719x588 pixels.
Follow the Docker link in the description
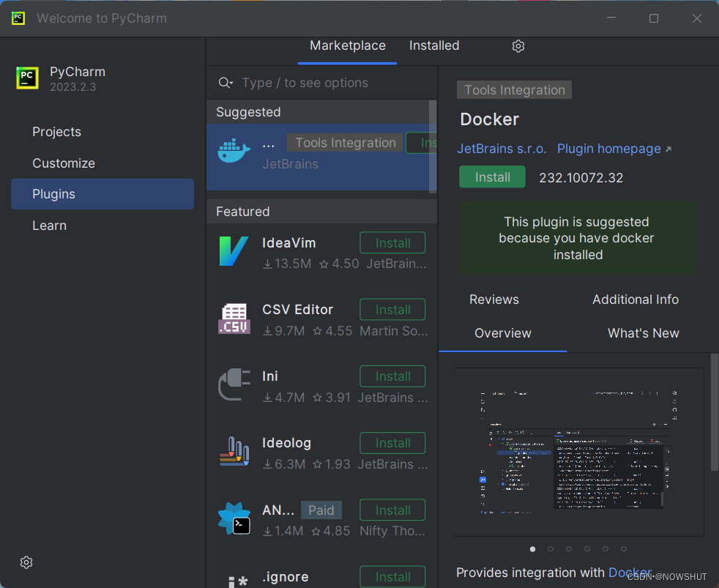630,573
